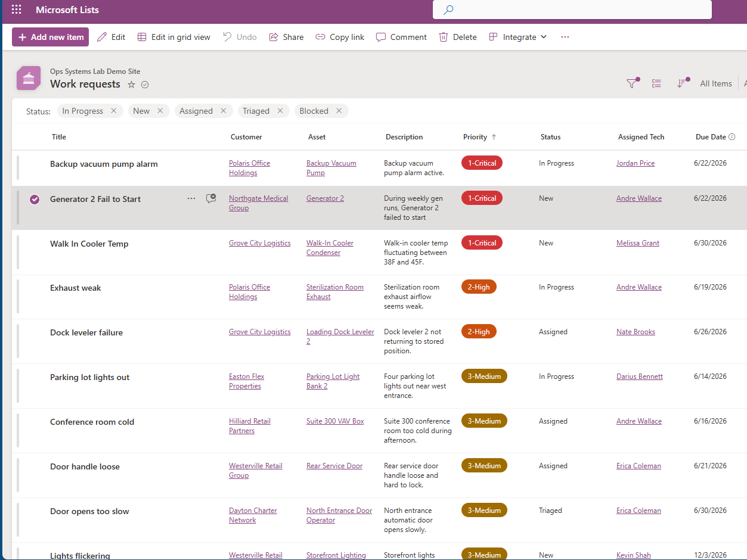Viewport: 747px width, 560px height.
Task: Click the Dock leveler failure title
Action: point(86,333)
